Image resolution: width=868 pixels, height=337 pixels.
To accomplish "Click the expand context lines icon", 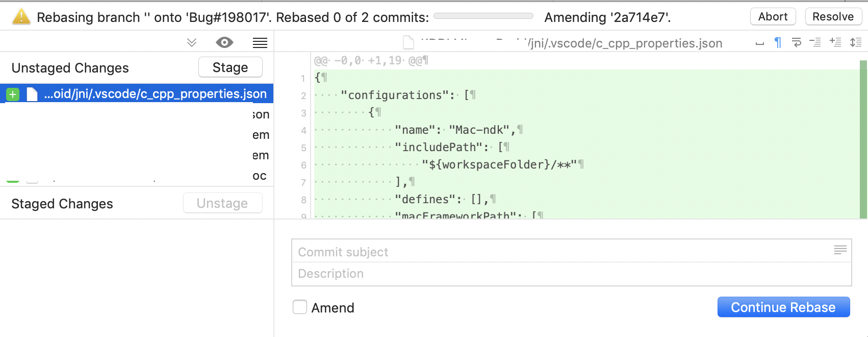I will coord(836,43).
